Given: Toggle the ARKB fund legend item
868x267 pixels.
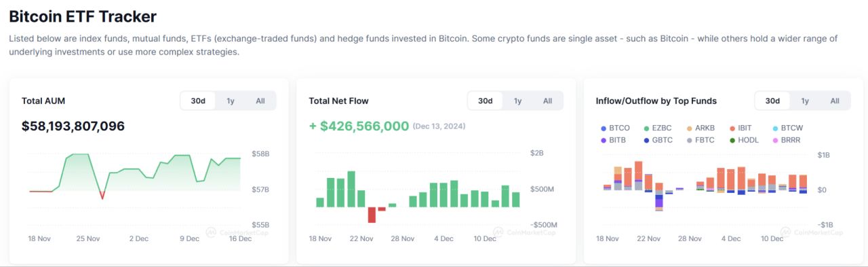Looking at the screenshot, I should (701, 128).
